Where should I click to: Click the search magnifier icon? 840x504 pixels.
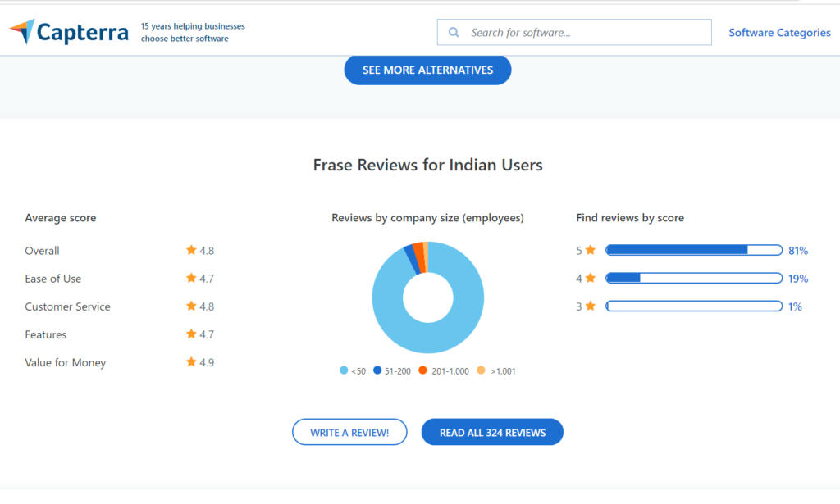454,33
